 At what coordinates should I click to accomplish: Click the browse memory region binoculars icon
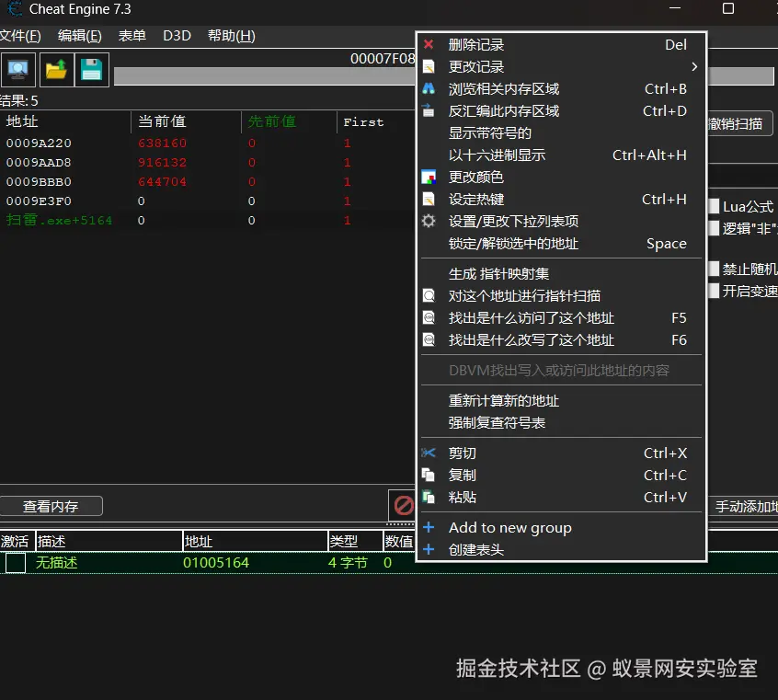[429, 89]
